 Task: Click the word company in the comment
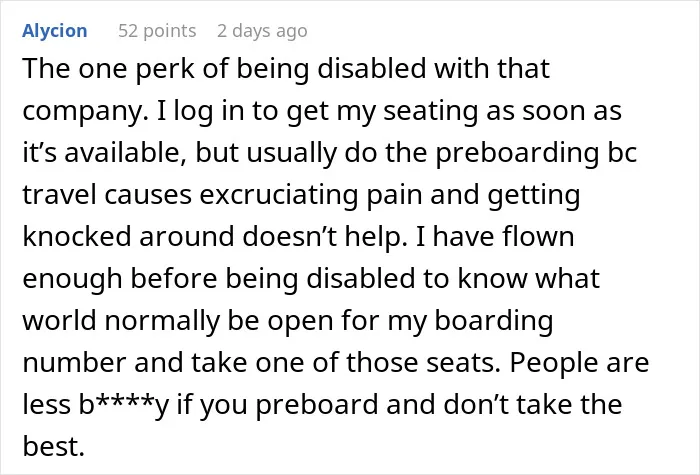pos(85,112)
